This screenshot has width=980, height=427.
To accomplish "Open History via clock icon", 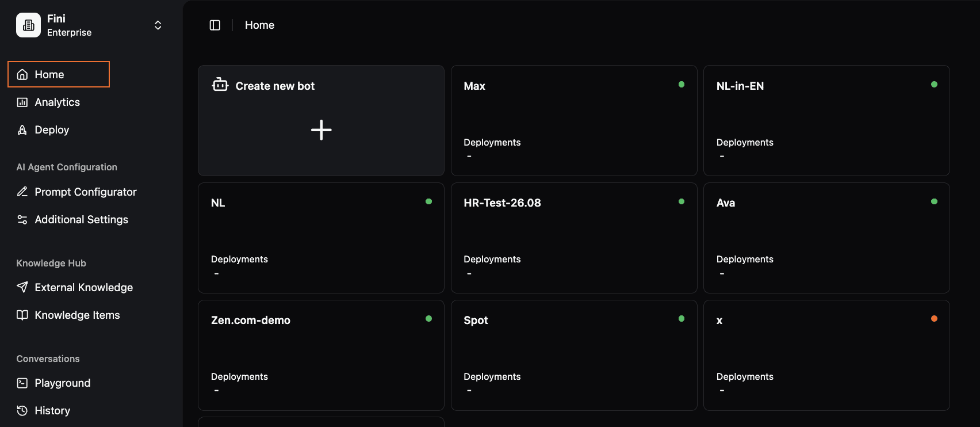I will 22,411.
